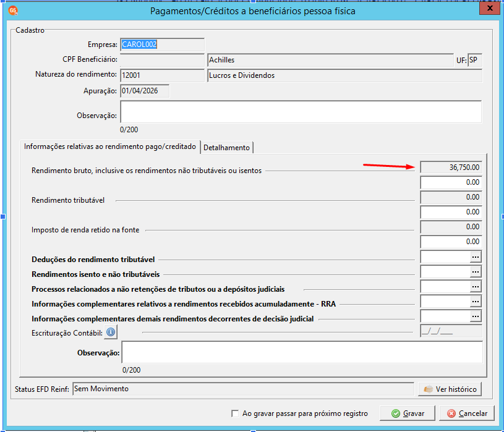Enable 'Ao gravar passar para próximo registro'
504x432 pixels.
coord(235,413)
